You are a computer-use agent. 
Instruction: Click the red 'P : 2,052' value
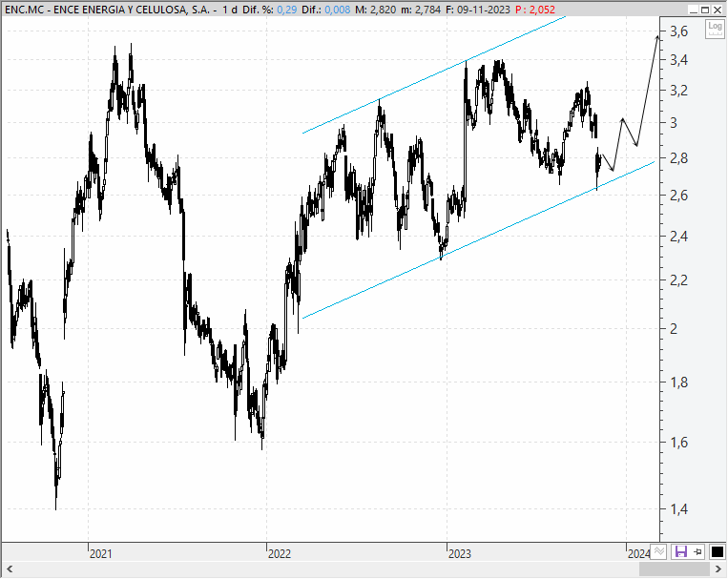[535, 10]
